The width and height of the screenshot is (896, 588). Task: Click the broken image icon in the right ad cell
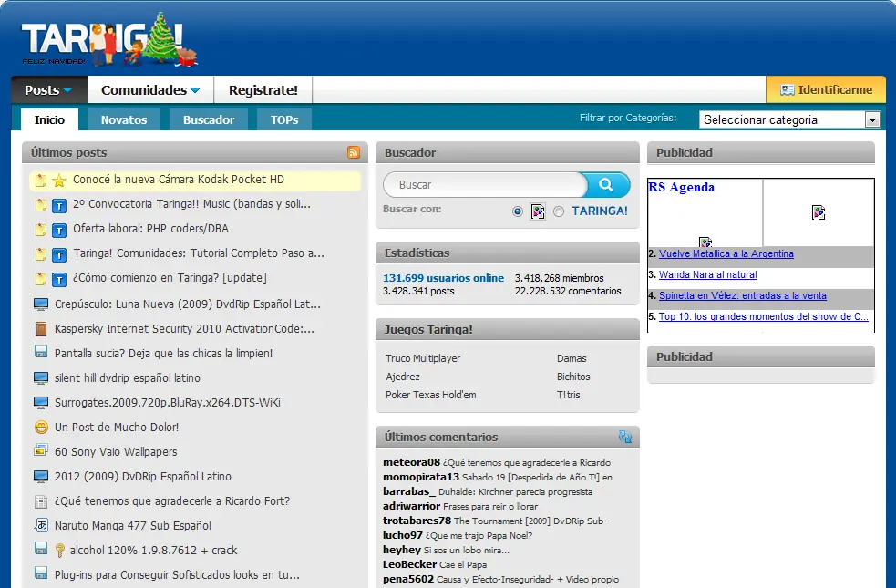[x=819, y=212]
